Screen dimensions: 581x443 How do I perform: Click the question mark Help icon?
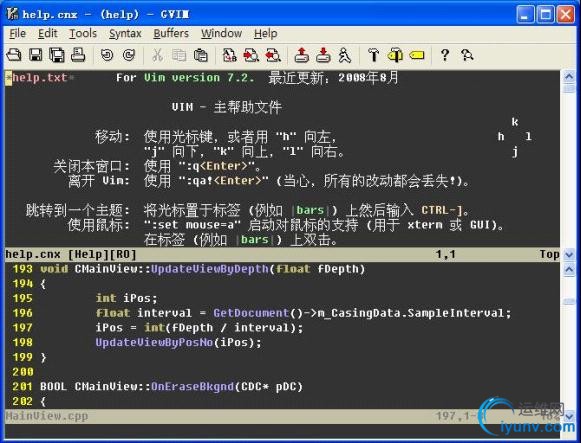coord(445,55)
